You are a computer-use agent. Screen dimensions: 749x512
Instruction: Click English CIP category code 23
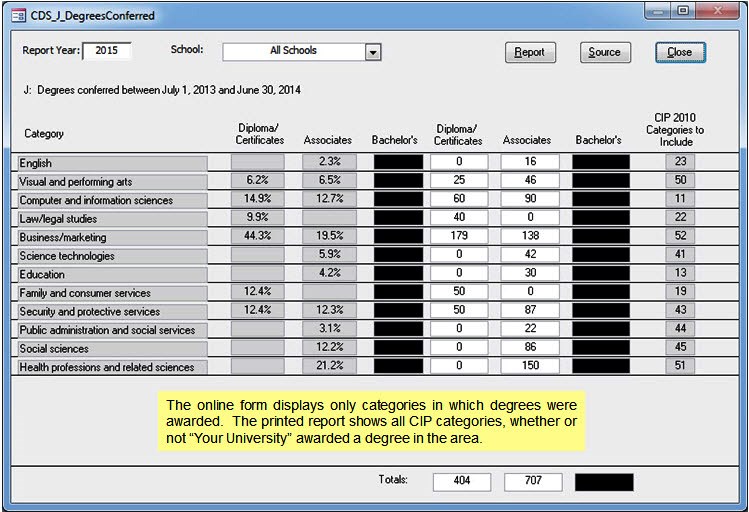[680, 162]
